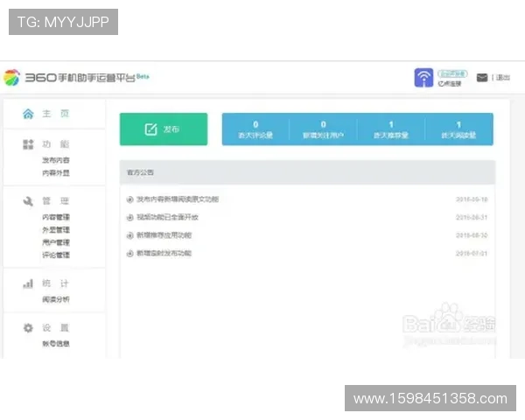This screenshot has width=525, height=420.
Task: Click the 昨天推荐量 stat tile
Action: (x=391, y=129)
